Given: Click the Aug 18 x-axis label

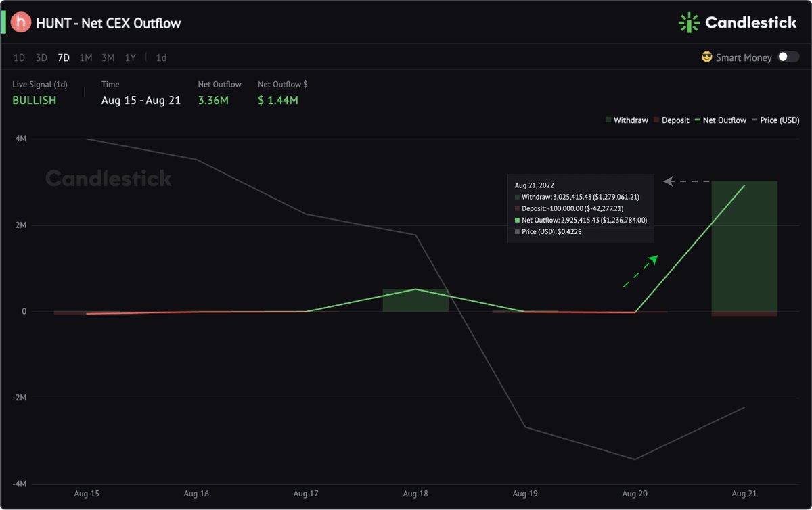Looking at the screenshot, I should (x=415, y=494).
